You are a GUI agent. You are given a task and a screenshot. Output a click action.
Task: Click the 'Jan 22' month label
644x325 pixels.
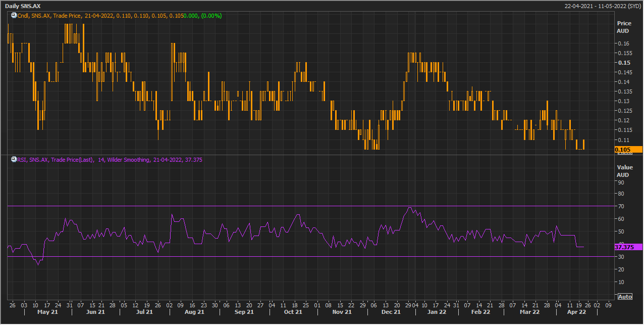tap(437, 312)
